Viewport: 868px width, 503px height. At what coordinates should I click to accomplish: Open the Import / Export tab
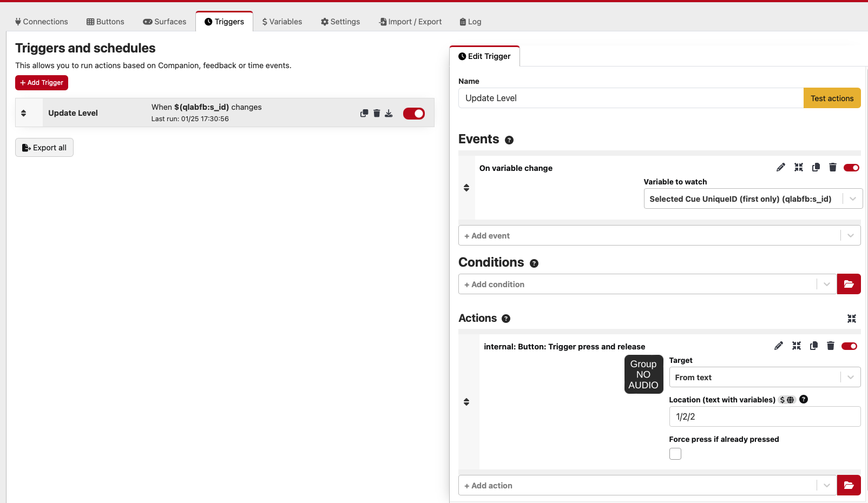point(411,22)
